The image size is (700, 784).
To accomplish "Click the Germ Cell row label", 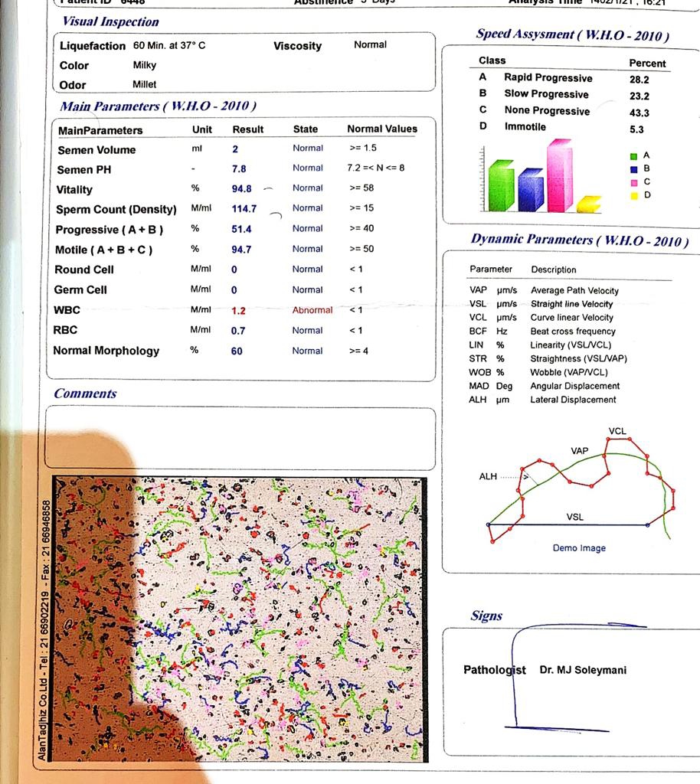I will click(80, 290).
